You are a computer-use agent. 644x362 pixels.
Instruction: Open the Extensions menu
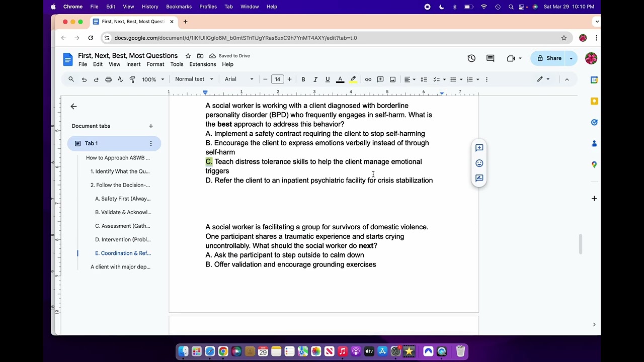pos(203,64)
